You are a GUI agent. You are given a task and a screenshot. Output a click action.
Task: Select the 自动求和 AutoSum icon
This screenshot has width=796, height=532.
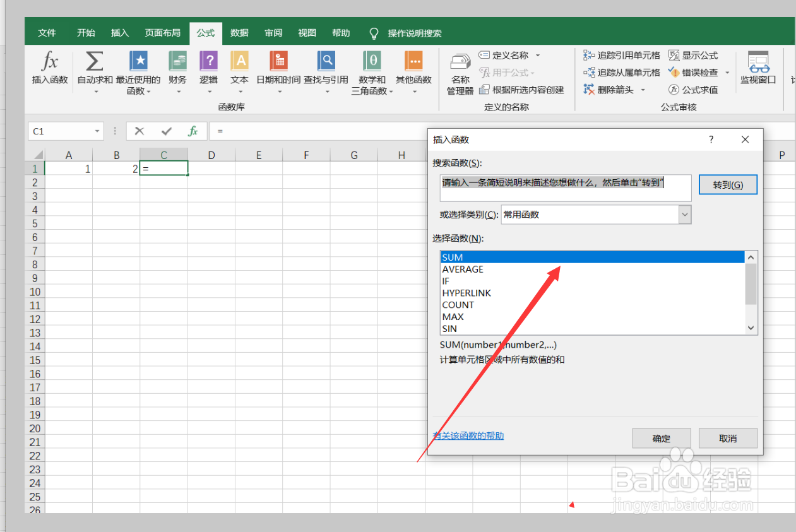tap(94, 69)
